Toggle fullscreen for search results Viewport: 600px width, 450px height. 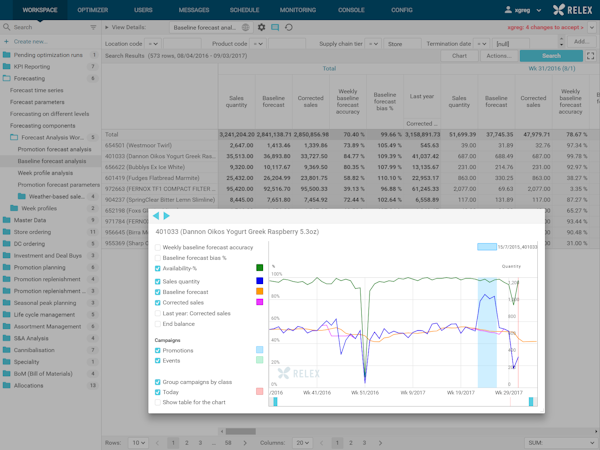(591, 56)
